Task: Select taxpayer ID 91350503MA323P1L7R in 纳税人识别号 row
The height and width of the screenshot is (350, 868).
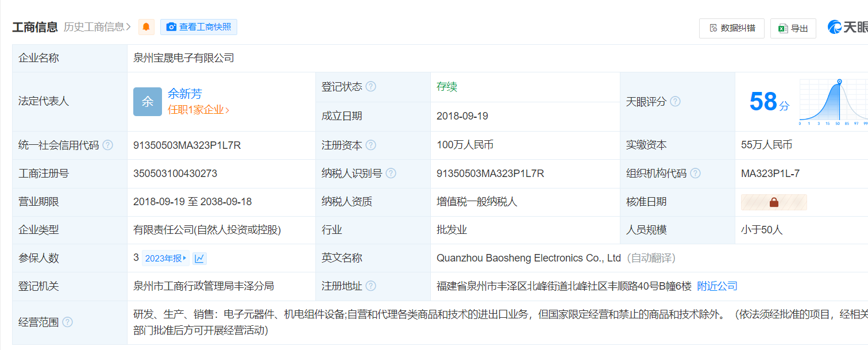Action: coord(490,174)
